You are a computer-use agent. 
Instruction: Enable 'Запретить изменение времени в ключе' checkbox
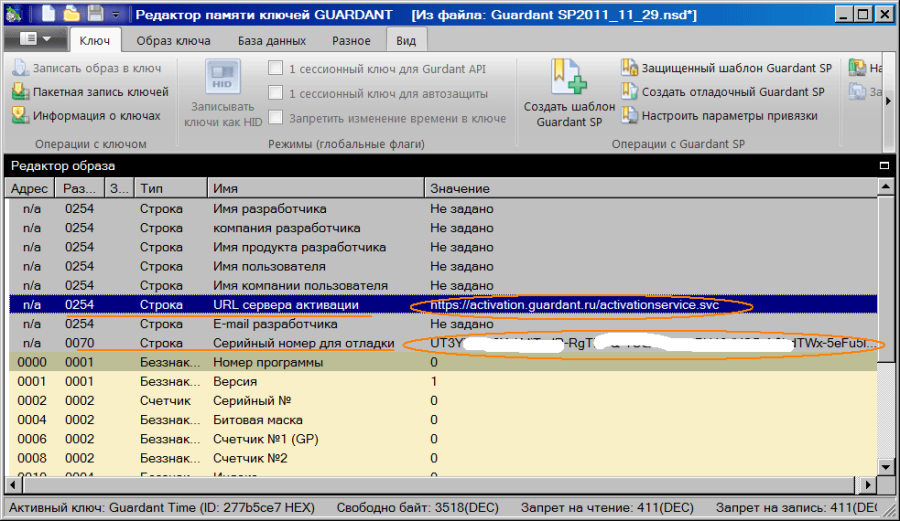pos(276,118)
